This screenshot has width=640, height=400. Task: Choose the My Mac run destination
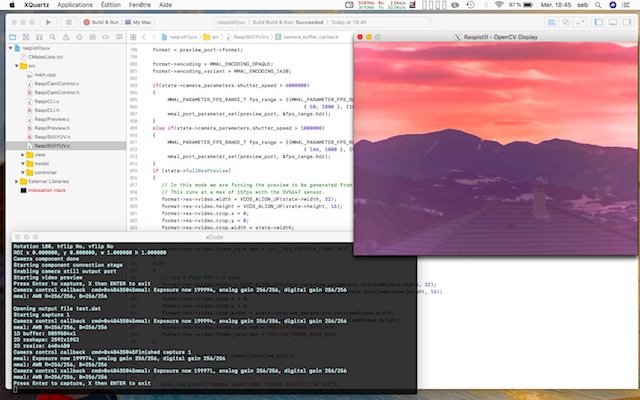coord(138,22)
